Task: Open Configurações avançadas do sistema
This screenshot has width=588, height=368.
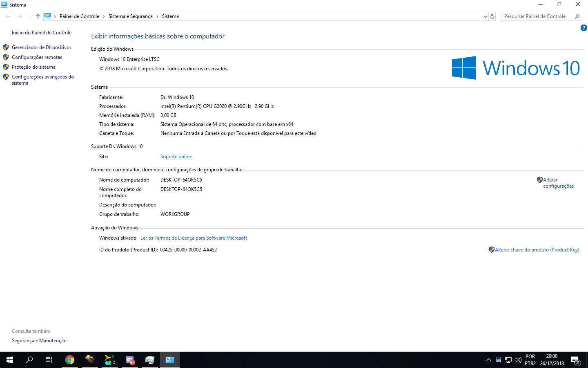Action: (43, 80)
